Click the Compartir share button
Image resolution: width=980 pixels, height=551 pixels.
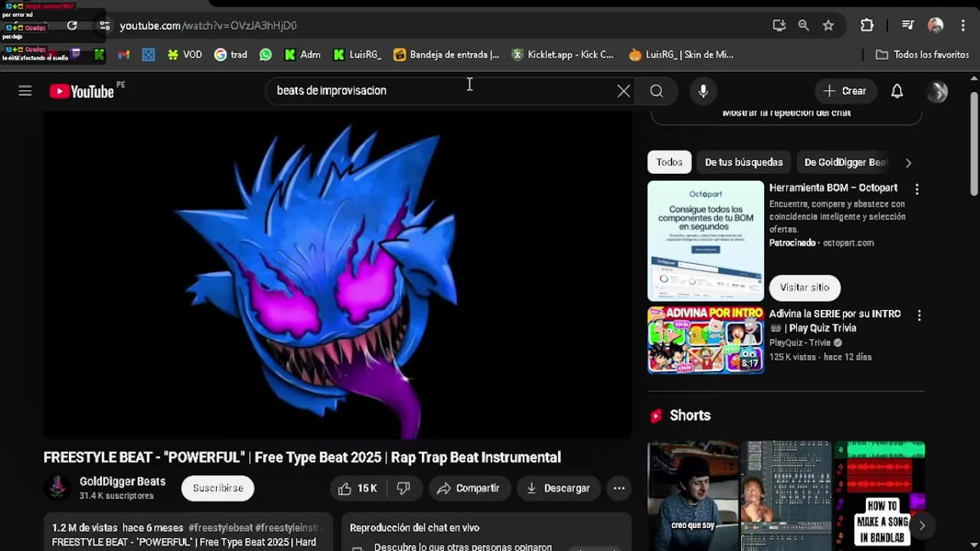[x=468, y=488]
